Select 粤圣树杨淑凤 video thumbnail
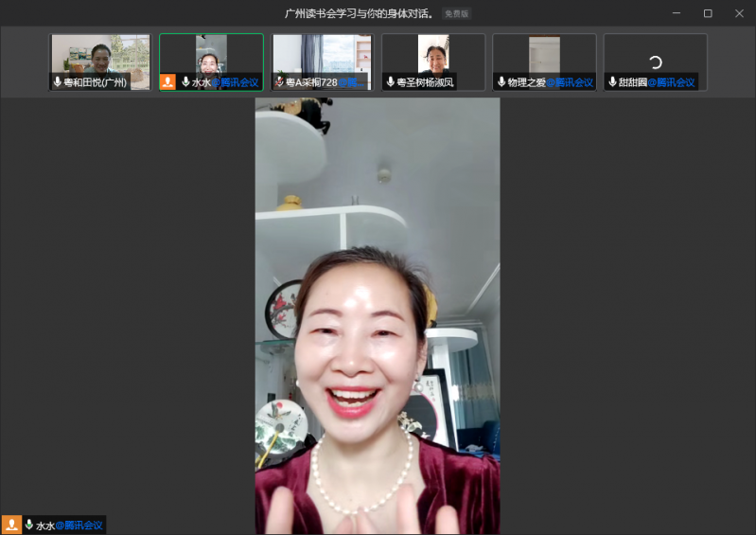Image resolution: width=756 pixels, height=535 pixels. click(x=433, y=55)
